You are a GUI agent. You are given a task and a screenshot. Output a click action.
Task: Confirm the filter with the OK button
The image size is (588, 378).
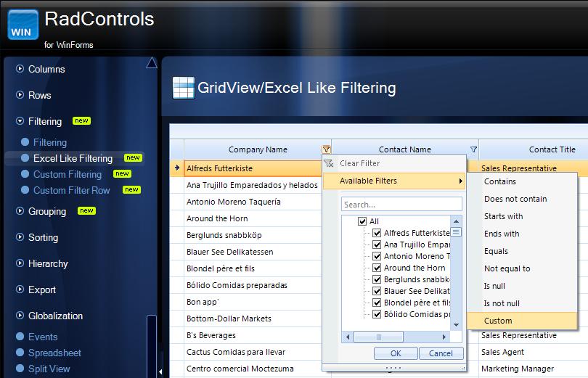[396, 353]
